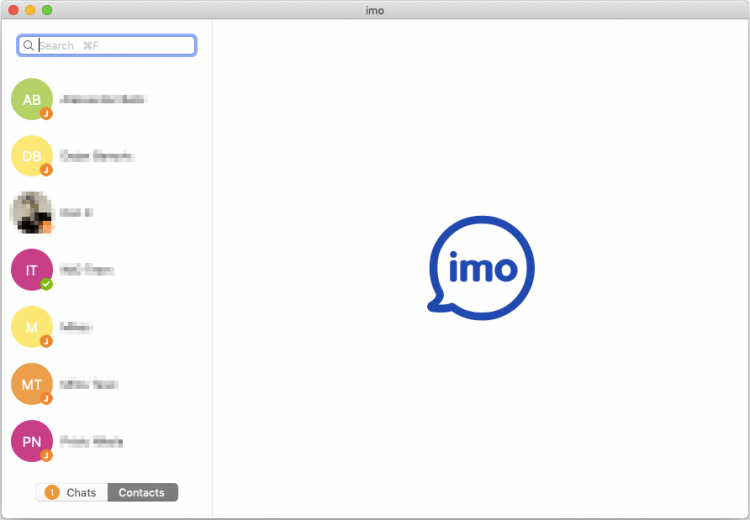Maximize imo window with green button
The width and height of the screenshot is (750, 520).
tap(47, 10)
